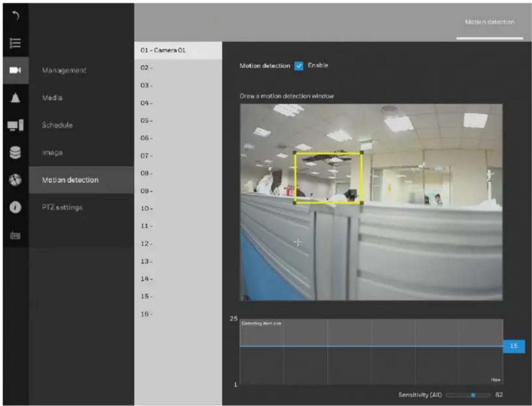Click bottom-right handle of yellow detection window
This screenshot has width=532, height=406.
362,203
